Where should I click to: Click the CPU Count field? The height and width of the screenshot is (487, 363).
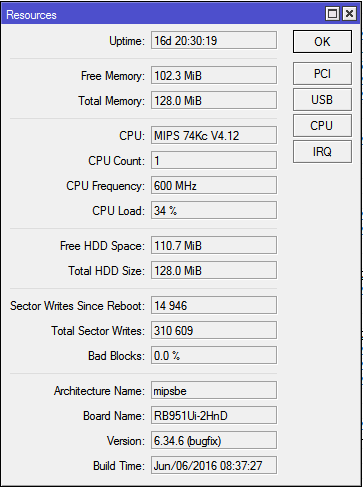214,160
